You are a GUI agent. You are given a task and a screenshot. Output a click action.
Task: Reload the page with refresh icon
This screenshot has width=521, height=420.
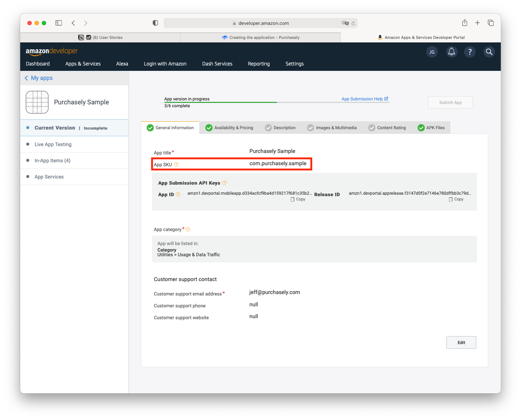pyautogui.click(x=353, y=23)
